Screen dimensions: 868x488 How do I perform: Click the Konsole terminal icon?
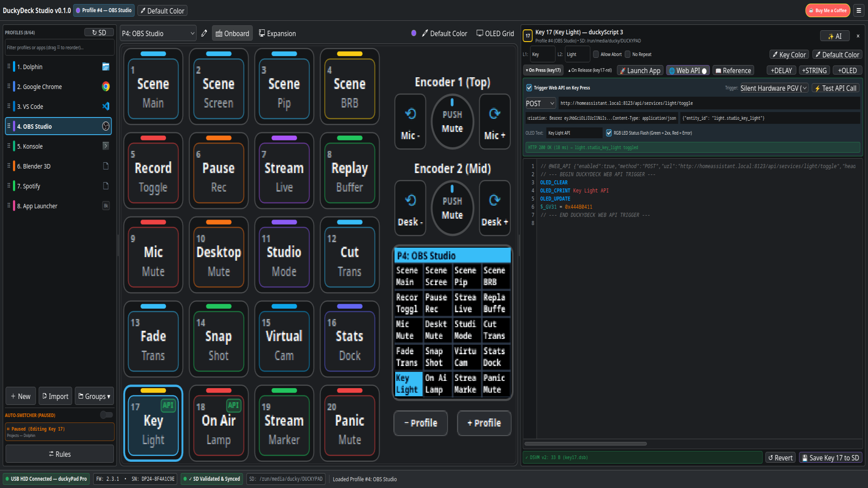pos(106,146)
